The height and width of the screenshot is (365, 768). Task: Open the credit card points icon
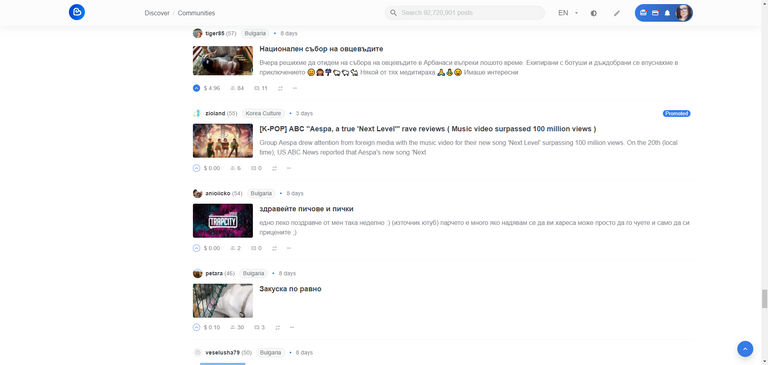coord(655,13)
